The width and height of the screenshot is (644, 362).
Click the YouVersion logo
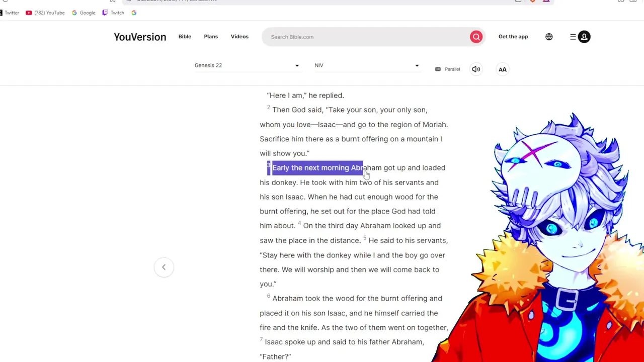point(140,37)
